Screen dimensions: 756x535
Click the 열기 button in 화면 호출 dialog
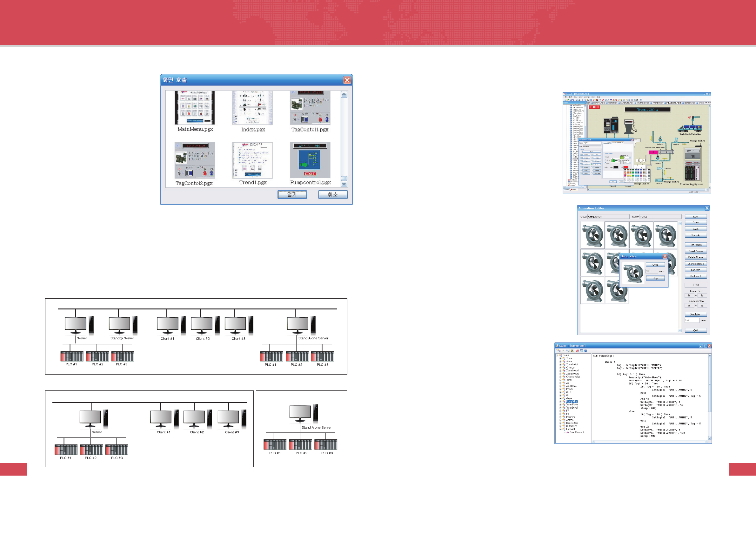[x=292, y=195]
